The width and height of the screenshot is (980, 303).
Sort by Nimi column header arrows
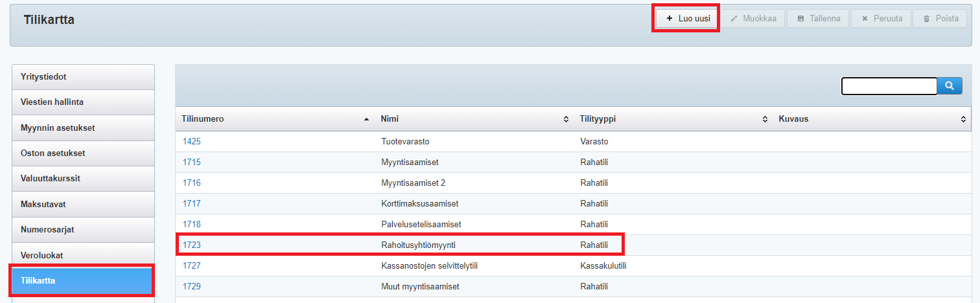tap(566, 120)
